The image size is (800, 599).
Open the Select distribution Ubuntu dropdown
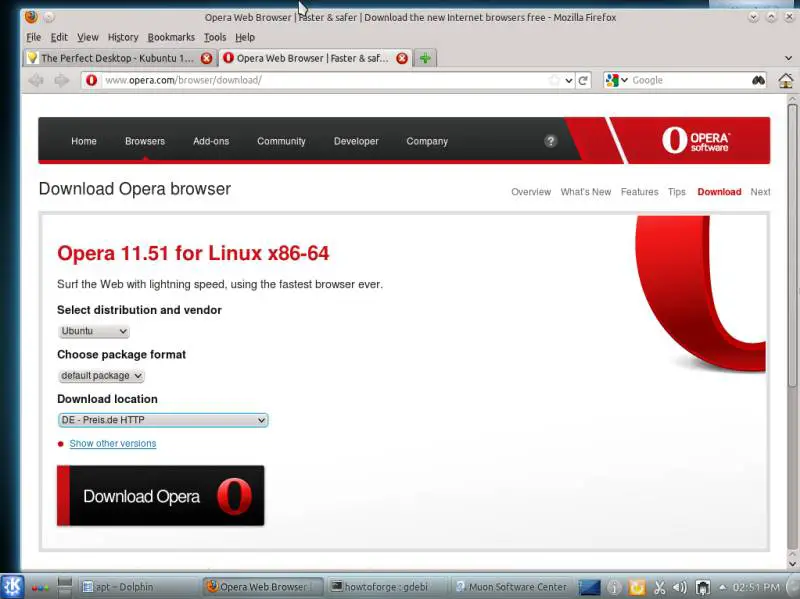click(x=93, y=331)
